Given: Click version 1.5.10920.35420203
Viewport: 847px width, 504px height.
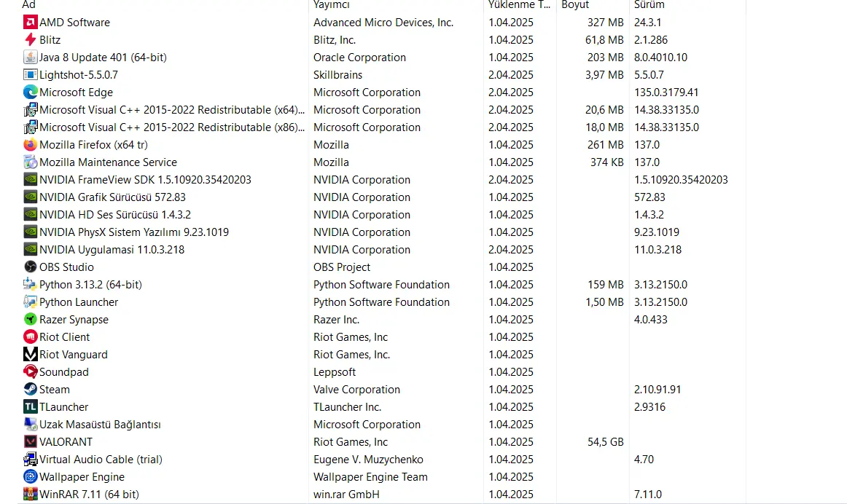Looking at the screenshot, I should point(681,180).
